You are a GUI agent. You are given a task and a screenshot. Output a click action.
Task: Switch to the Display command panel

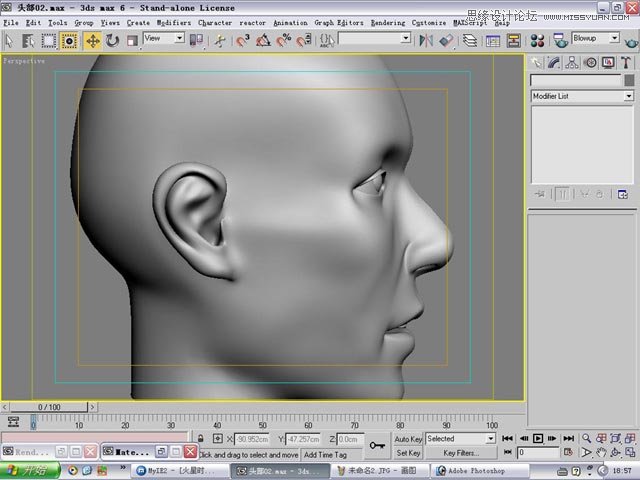[x=608, y=62]
